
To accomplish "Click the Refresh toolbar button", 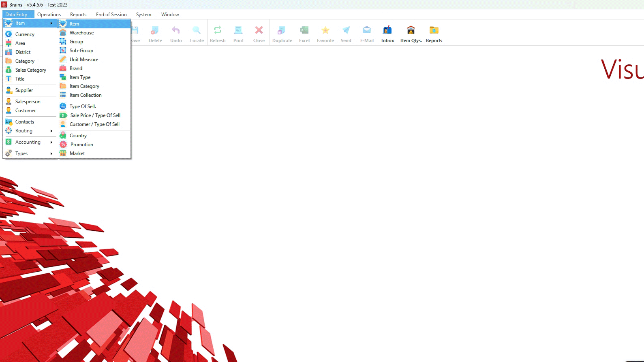I will (218, 34).
